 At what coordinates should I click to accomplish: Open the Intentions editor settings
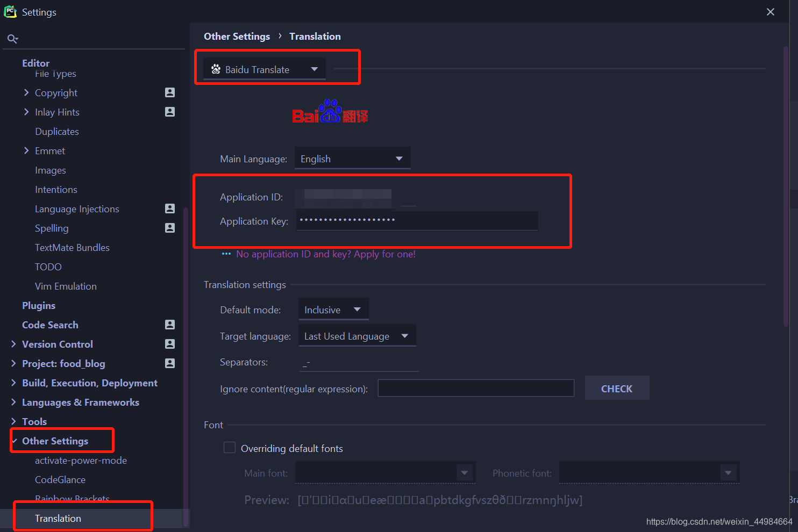pyautogui.click(x=56, y=189)
